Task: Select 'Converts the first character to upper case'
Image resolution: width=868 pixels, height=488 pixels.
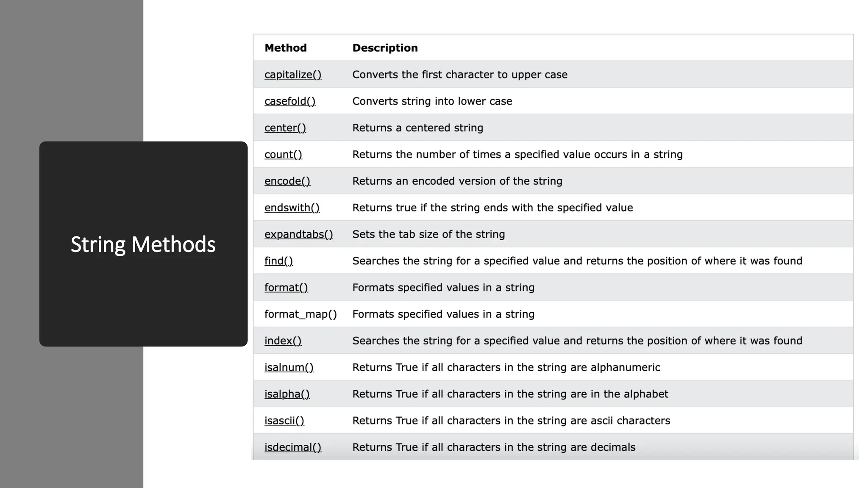Action: (x=460, y=75)
